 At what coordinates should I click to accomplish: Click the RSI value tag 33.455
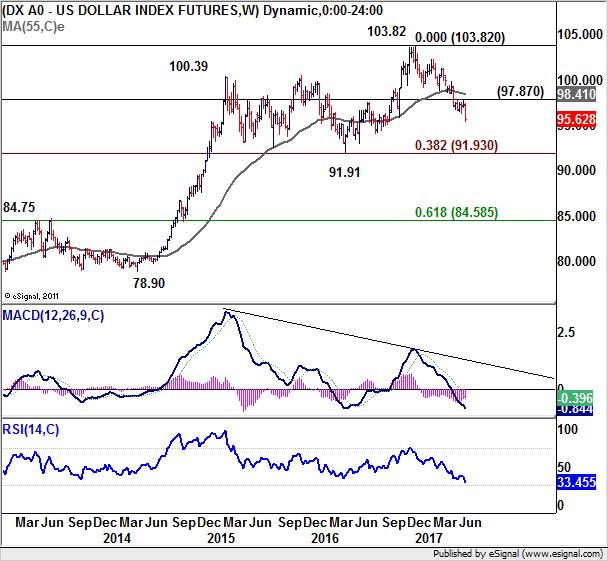[x=576, y=482]
